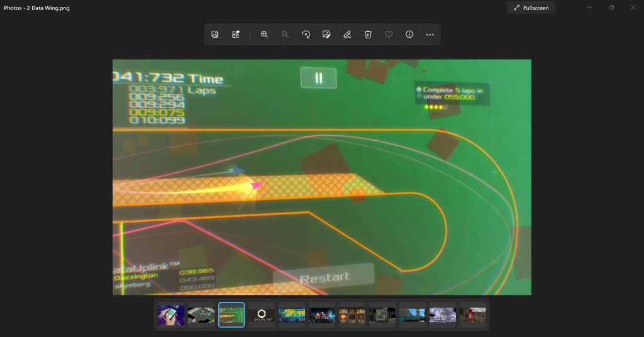644x337 pixels.
Task: Open the final filmstrip thumbnail with red figure
Action: pyautogui.click(x=473, y=315)
